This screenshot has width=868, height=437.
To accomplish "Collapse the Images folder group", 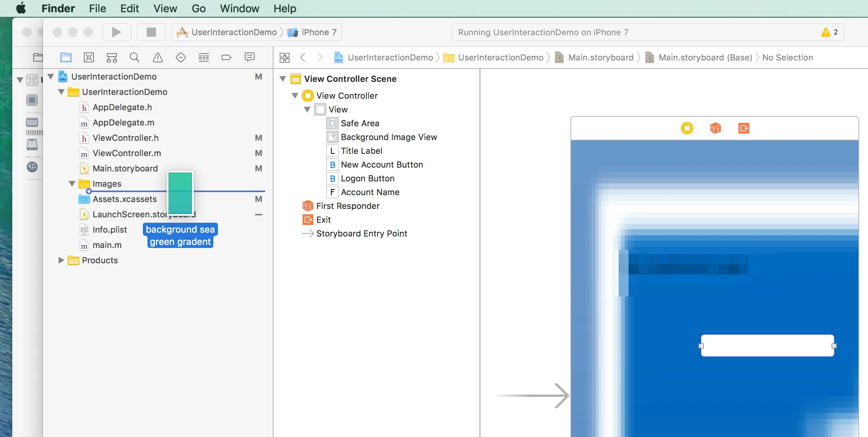I will point(72,184).
